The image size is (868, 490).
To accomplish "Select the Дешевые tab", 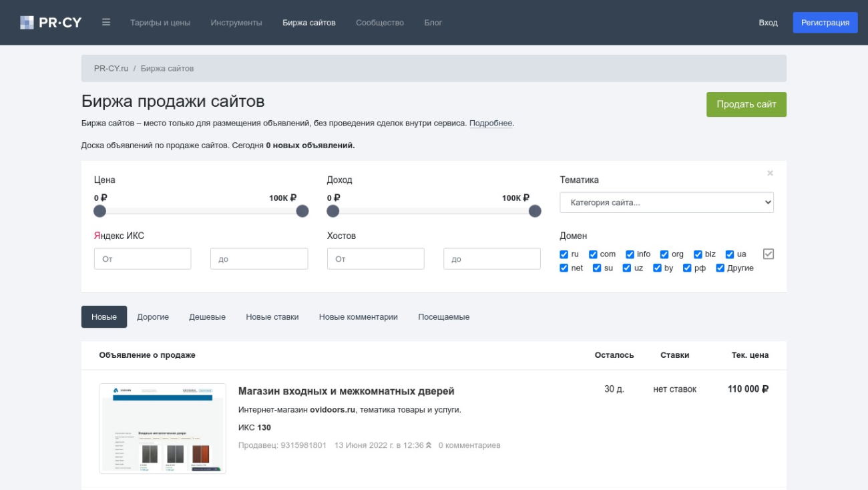I will [207, 317].
